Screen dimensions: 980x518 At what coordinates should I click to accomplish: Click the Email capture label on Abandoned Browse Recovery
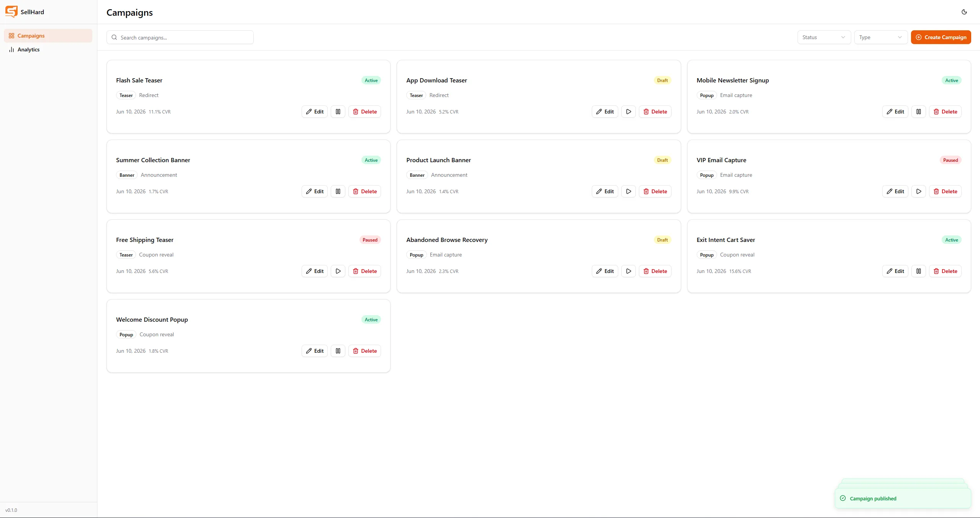click(x=446, y=255)
